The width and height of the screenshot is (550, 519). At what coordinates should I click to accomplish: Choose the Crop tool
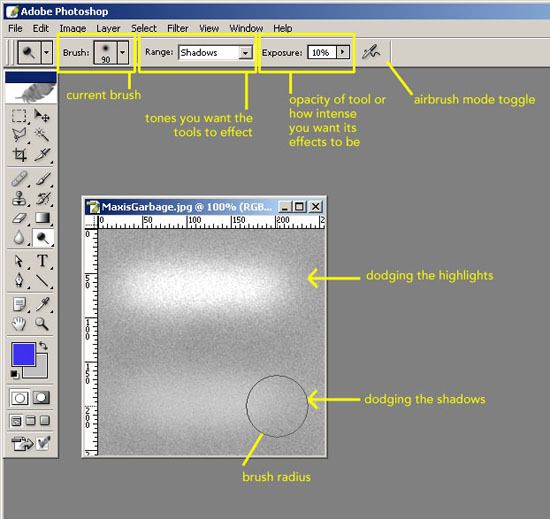19,154
